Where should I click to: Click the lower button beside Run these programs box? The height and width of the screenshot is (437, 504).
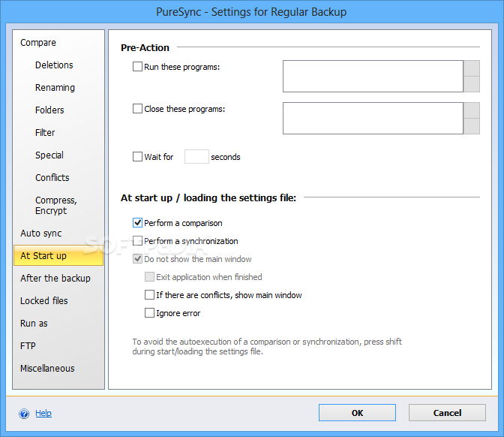(472, 84)
